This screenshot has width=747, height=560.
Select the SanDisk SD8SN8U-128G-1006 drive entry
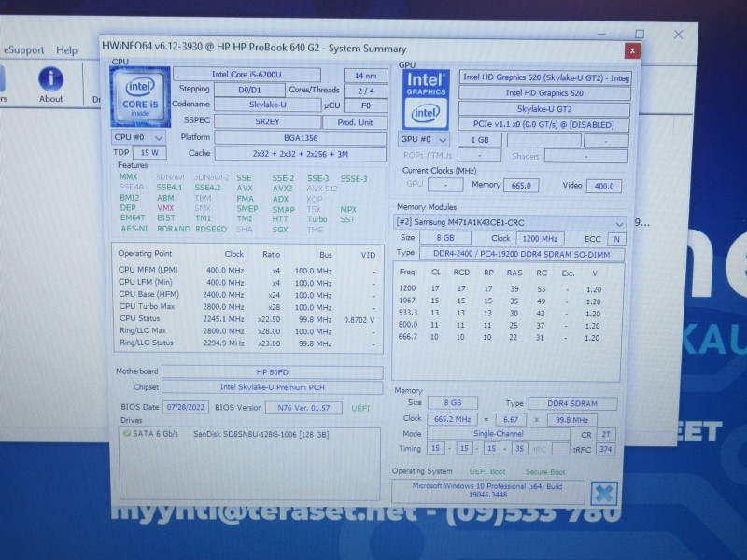click(x=261, y=434)
